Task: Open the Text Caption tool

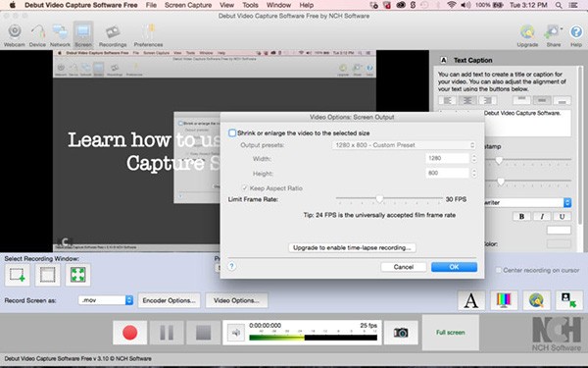Action: pos(471,300)
